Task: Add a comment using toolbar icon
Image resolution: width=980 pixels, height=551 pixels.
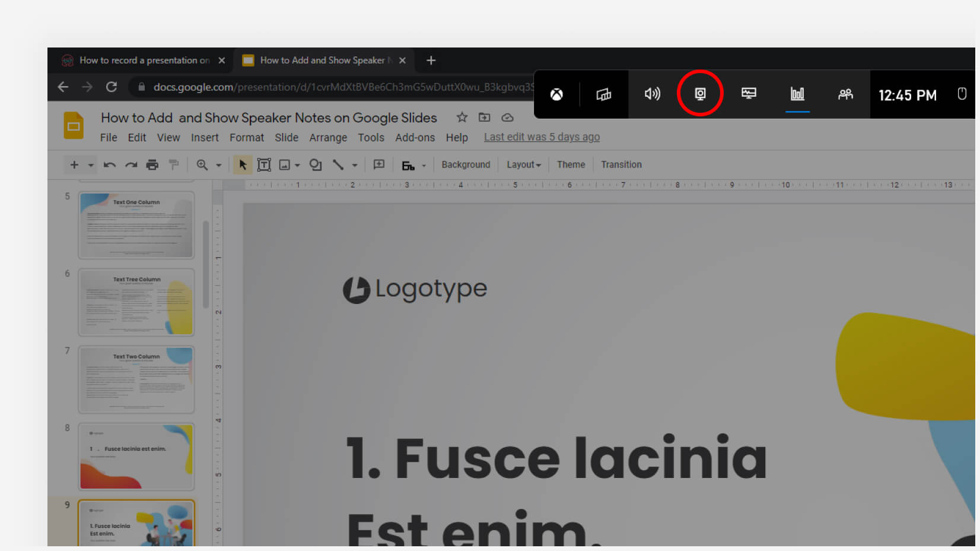Action: 379,165
